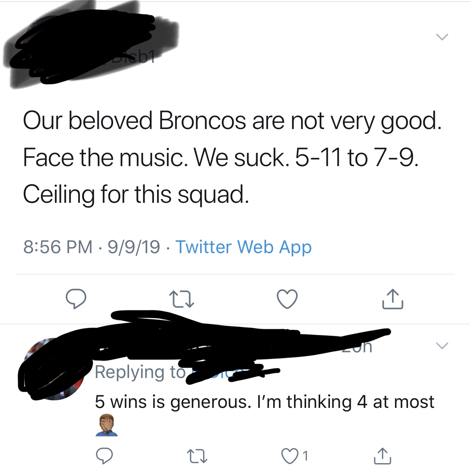Share the "5 wins is generous" comment

[382, 456]
